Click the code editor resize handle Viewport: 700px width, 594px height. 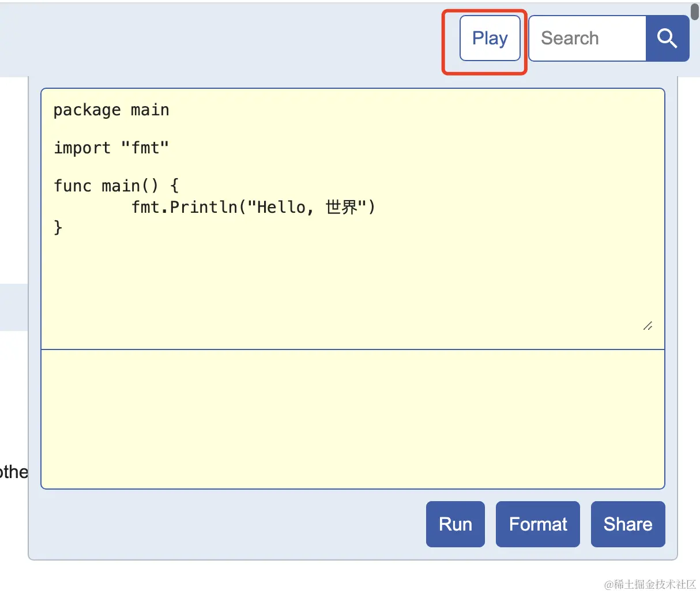648,326
